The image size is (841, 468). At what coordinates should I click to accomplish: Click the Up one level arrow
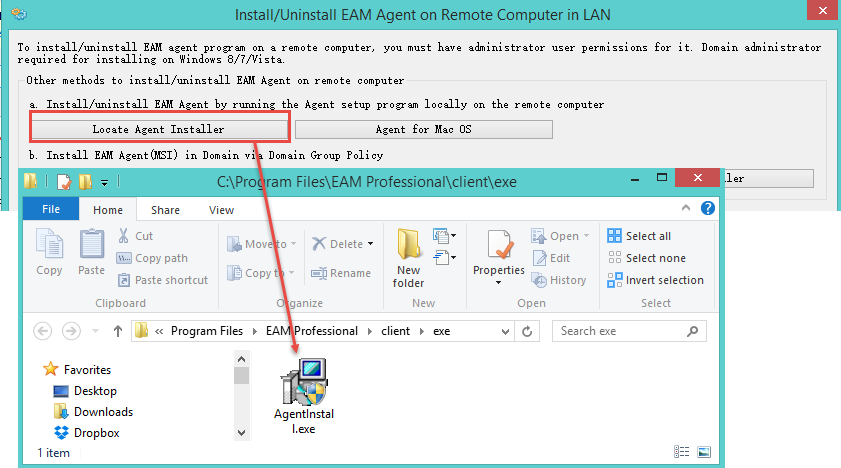(x=118, y=331)
